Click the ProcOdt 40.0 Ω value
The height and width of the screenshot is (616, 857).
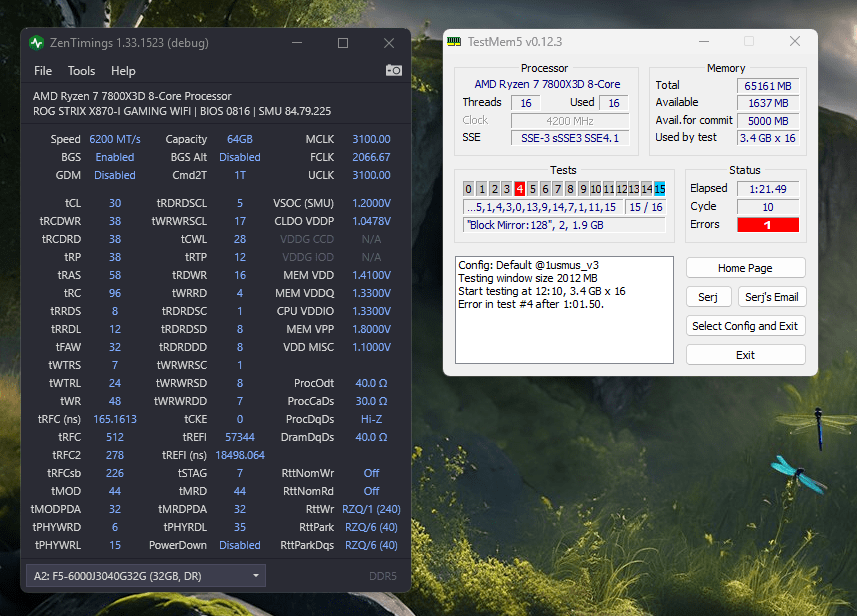click(x=371, y=383)
